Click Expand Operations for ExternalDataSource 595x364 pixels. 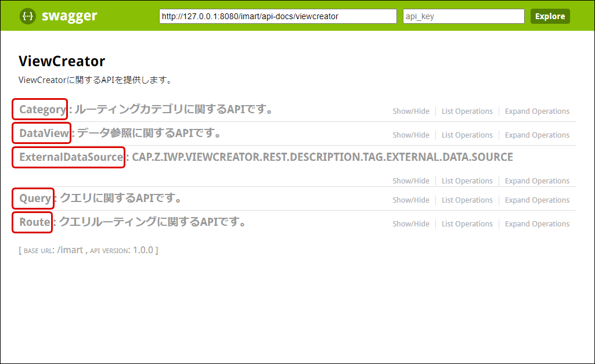click(537, 181)
